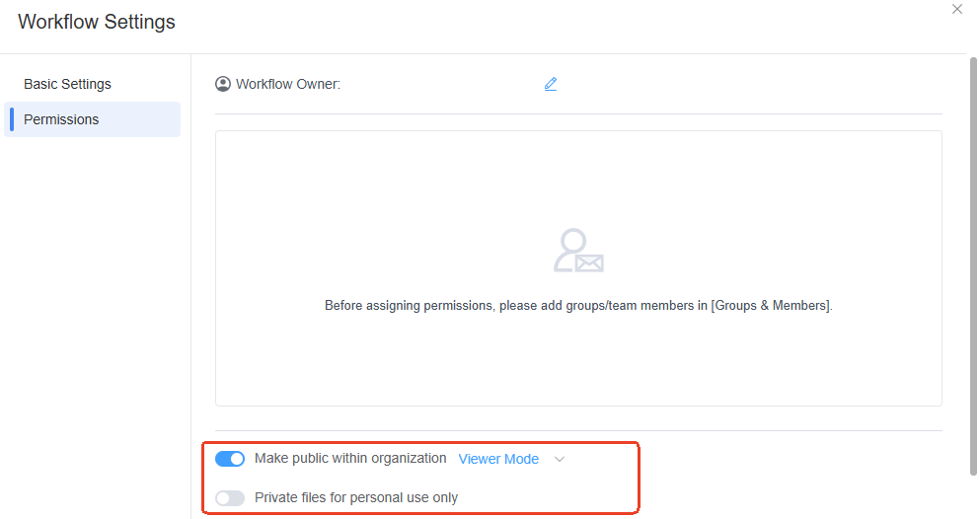Click the Workflow Settings title text
Screen dimensions: 980x519
(97, 22)
